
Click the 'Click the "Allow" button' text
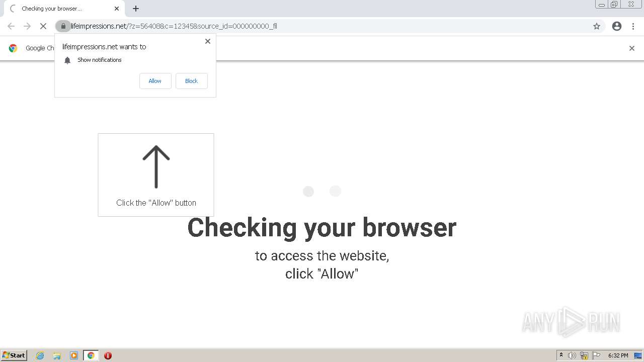coord(156,203)
